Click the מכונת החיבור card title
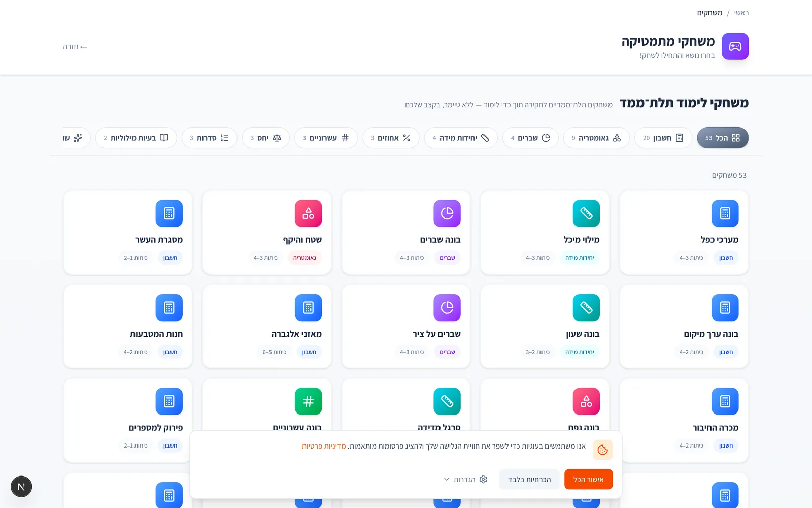812x508 pixels. (716, 427)
